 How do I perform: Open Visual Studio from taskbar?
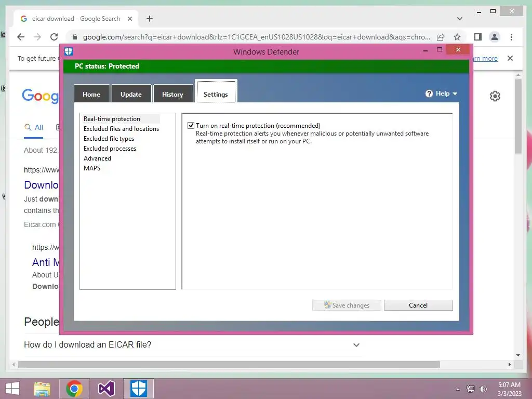[x=107, y=389]
